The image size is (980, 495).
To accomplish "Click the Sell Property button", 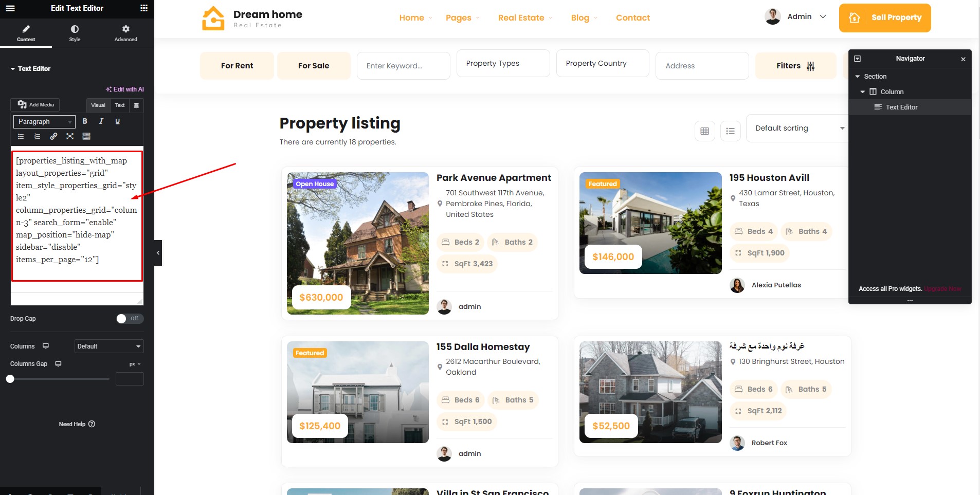I will click(x=885, y=18).
